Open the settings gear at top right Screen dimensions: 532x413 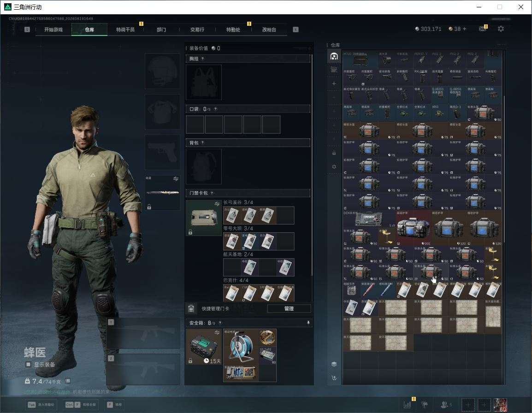(501, 29)
